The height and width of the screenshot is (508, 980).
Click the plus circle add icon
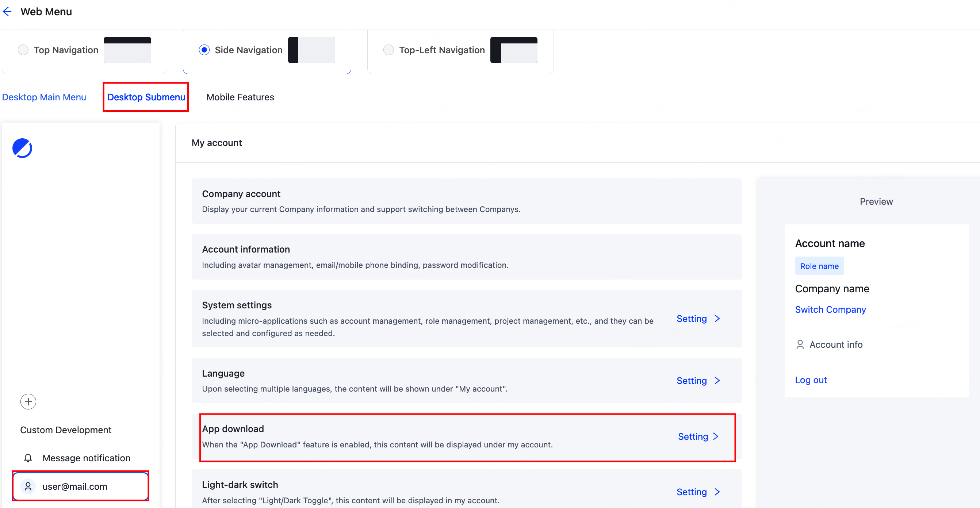pos(28,401)
